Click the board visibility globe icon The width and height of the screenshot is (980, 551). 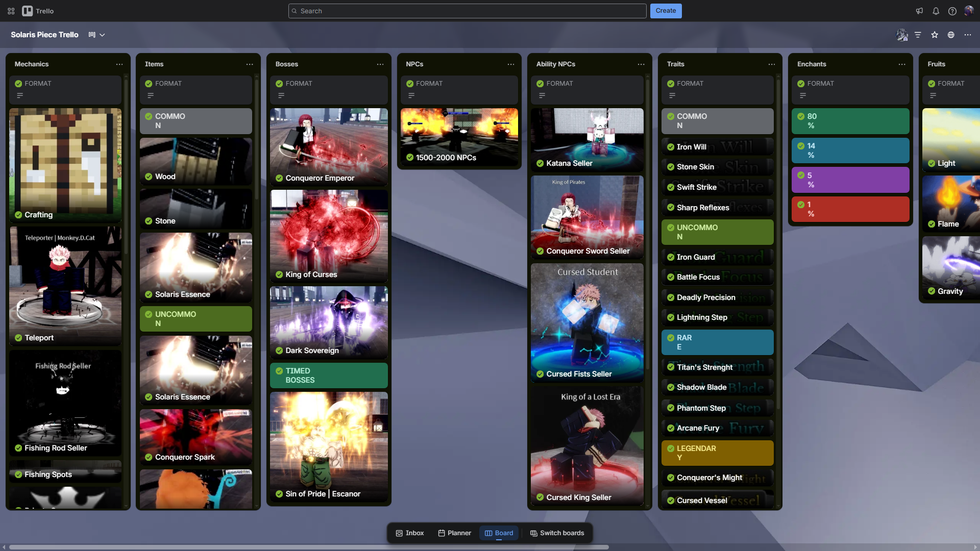pos(951,35)
